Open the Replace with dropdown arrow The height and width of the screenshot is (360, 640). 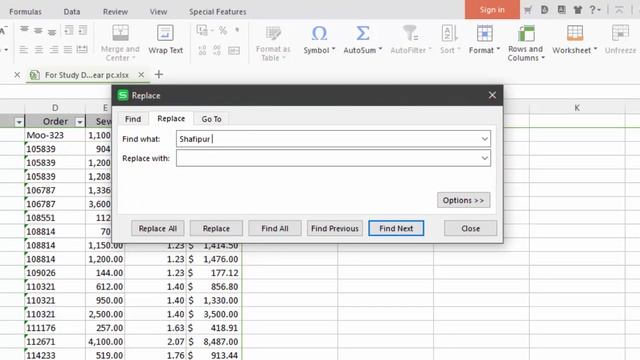point(484,158)
